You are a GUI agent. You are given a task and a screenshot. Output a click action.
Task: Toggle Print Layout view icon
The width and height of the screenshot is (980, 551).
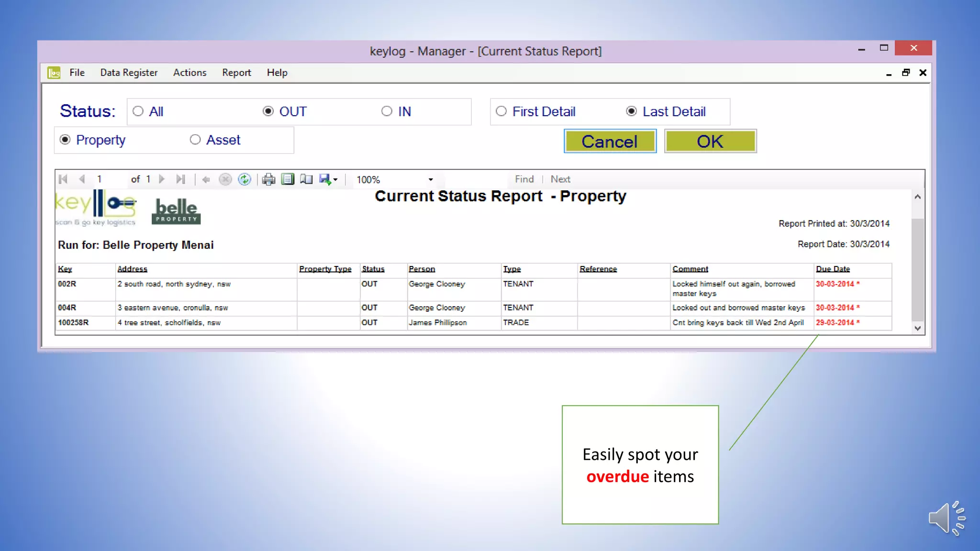[288, 179]
